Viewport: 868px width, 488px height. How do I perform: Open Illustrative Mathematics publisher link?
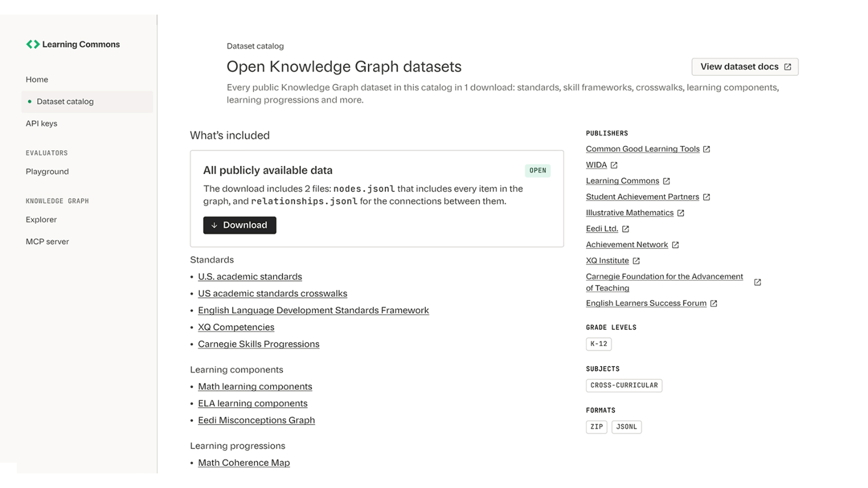[630, 213]
